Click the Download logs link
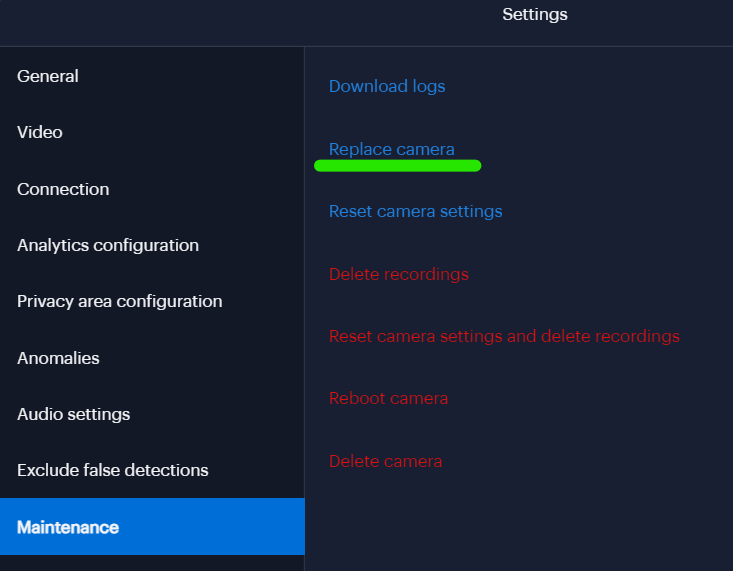 (387, 87)
